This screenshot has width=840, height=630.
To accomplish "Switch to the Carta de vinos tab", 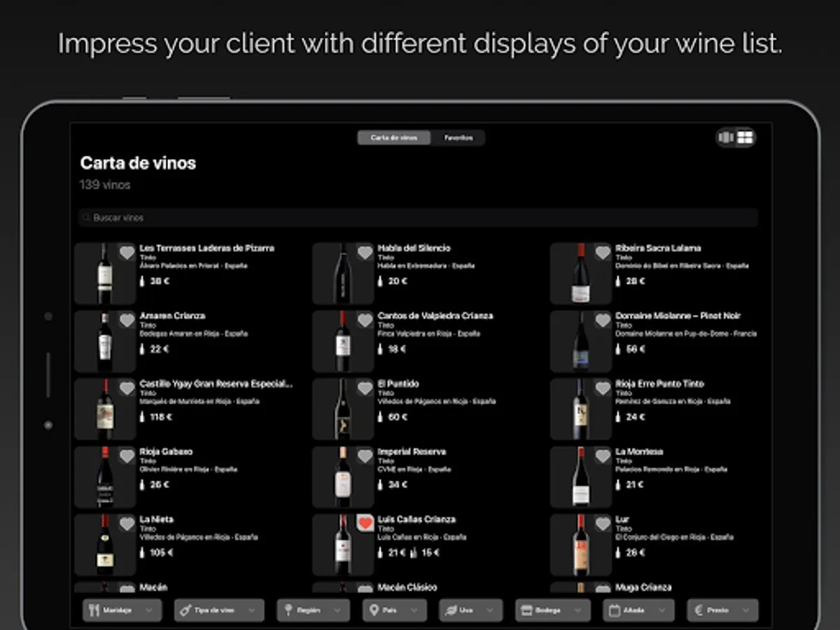I will [393, 138].
